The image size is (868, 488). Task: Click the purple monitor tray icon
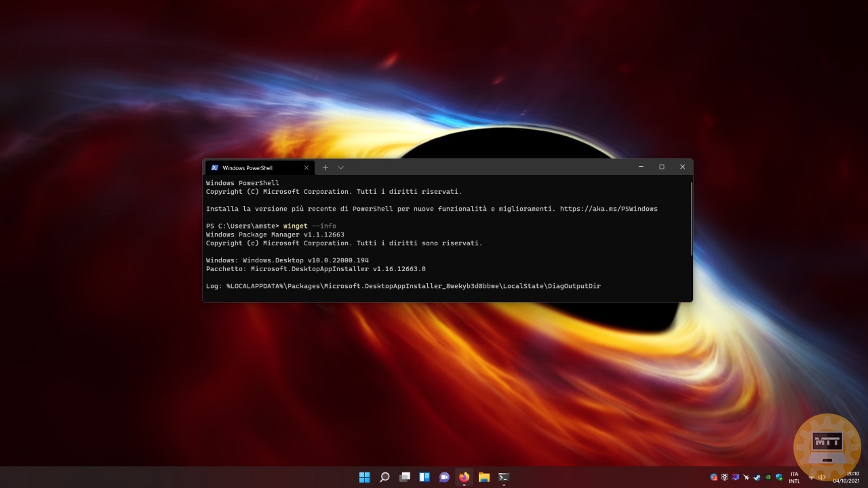[x=736, y=477]
